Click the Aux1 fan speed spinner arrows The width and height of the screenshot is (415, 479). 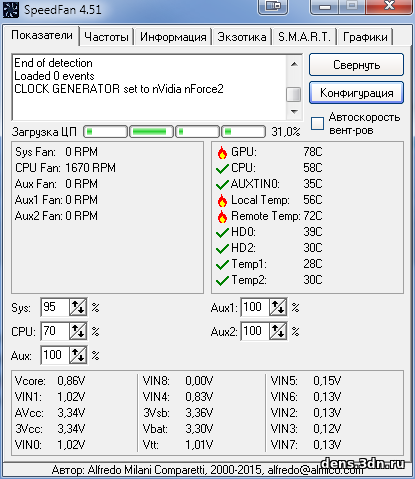[278, 307]
